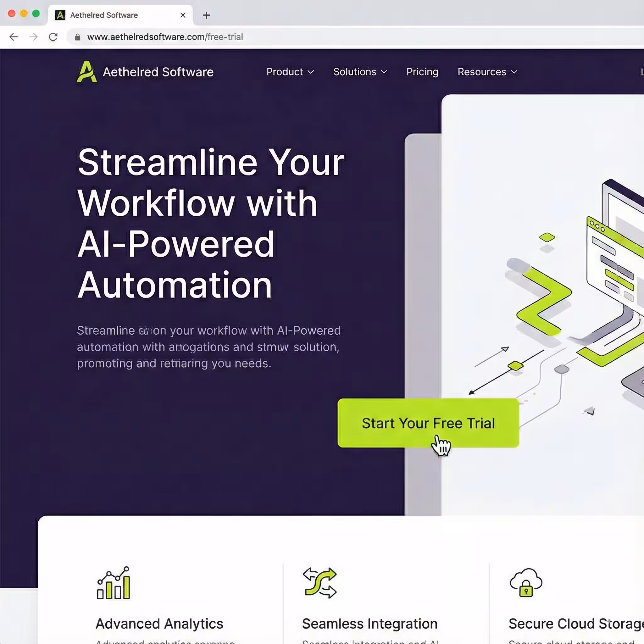Click the forward navigation arrow
Image resolution: width=644 pixels, height=644 pixels.
click(x=34, y=37)
